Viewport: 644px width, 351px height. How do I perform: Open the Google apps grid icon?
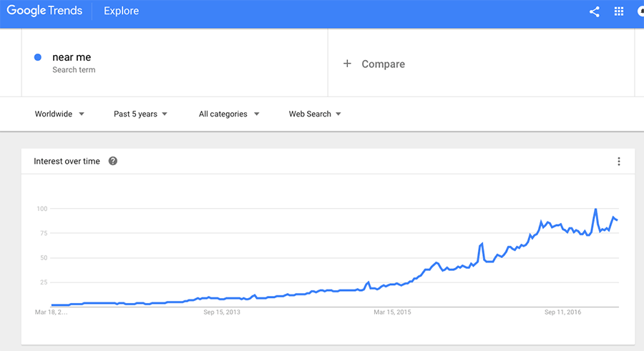(618, 11)
